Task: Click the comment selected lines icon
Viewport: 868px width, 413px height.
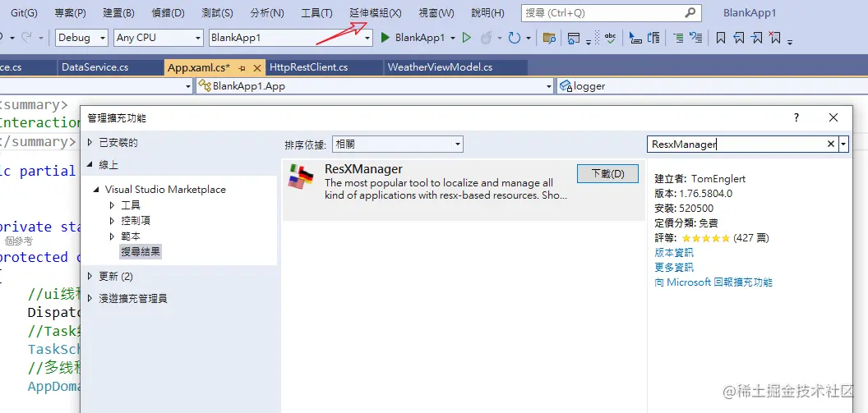Action: point(635,38)
